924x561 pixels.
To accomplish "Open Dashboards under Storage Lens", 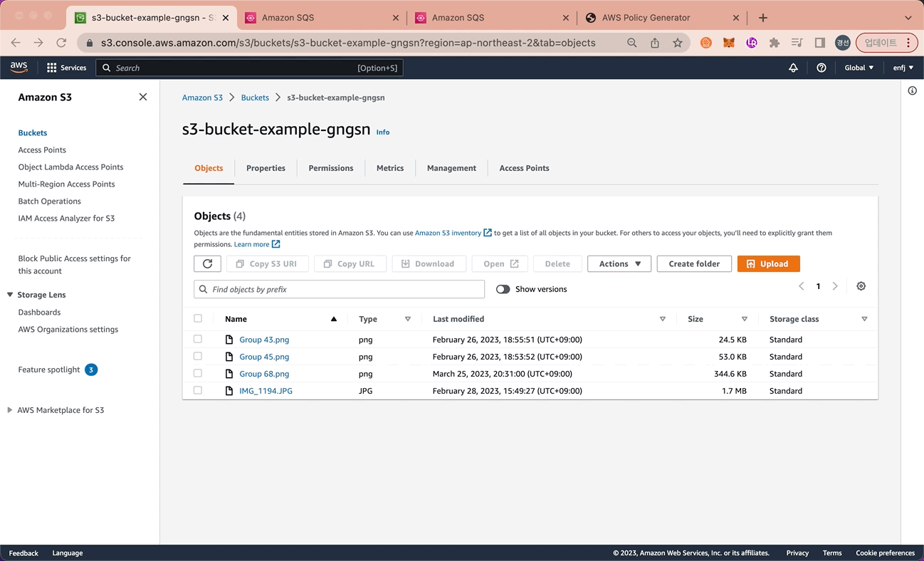I will tap(39, 313).
